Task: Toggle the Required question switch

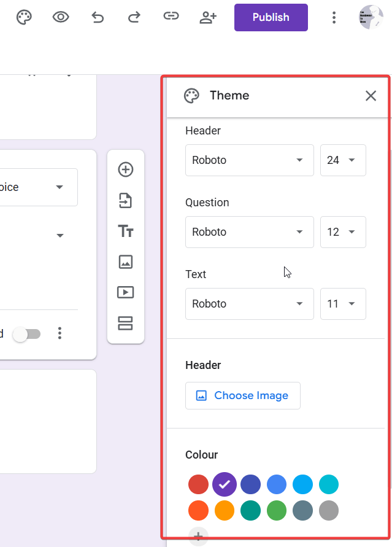Action: [27, 334]
